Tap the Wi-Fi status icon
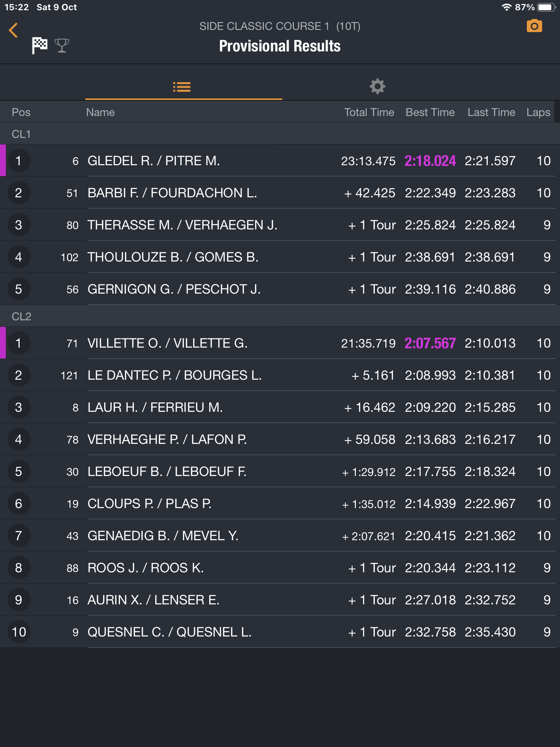This screenshot has height=747, width=560. coord(506,7)
